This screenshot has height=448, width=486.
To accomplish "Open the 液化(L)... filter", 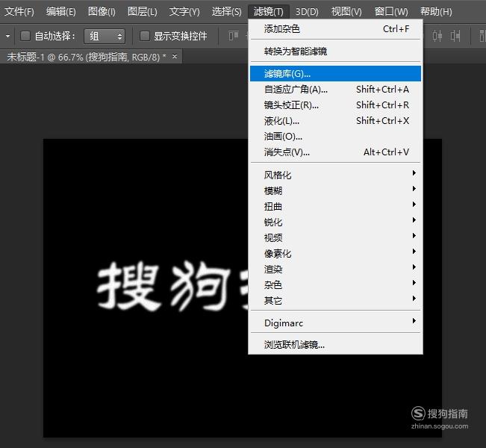I will [336, 121].
